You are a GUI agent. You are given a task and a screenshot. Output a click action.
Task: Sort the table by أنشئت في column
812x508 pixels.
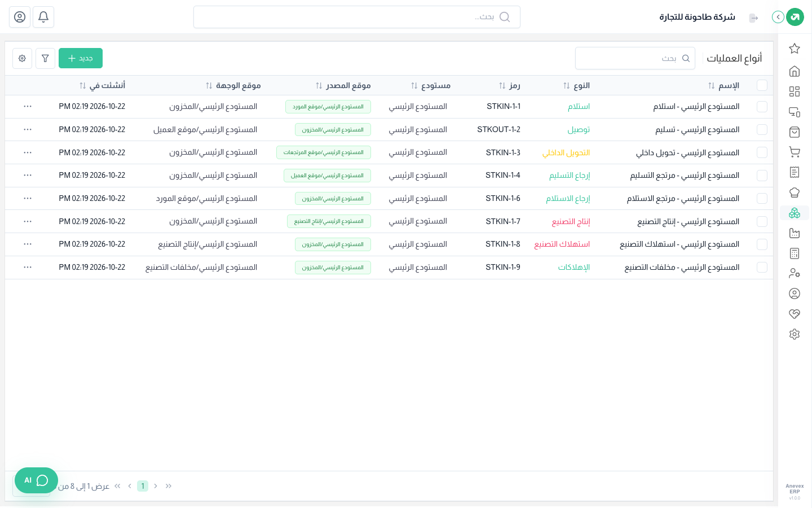pos(83,86)
